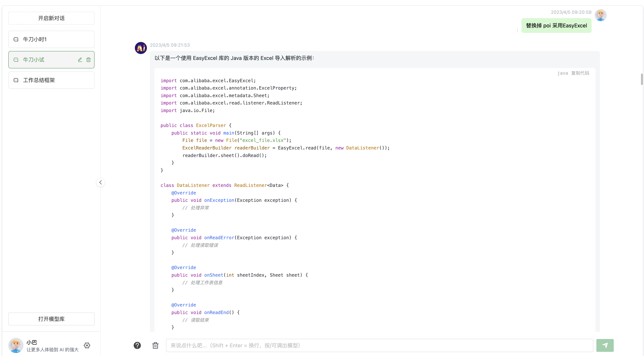
Task: Edit the 牛刀小试 conversation title
Action: (x=80, y=60)
